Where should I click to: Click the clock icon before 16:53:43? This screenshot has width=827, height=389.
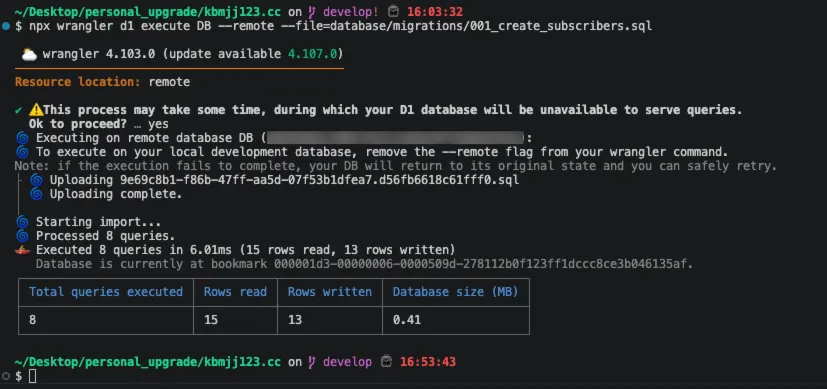(x=387, y=362)
